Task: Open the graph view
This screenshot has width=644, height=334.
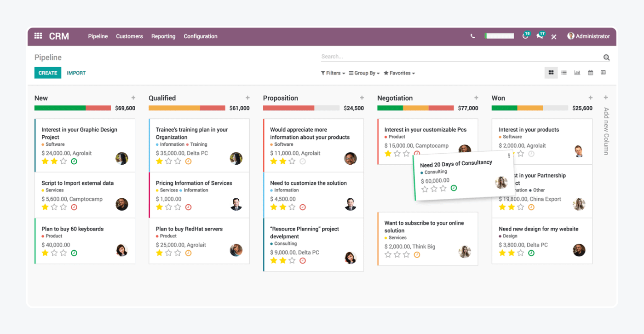Action: point(577,72)
